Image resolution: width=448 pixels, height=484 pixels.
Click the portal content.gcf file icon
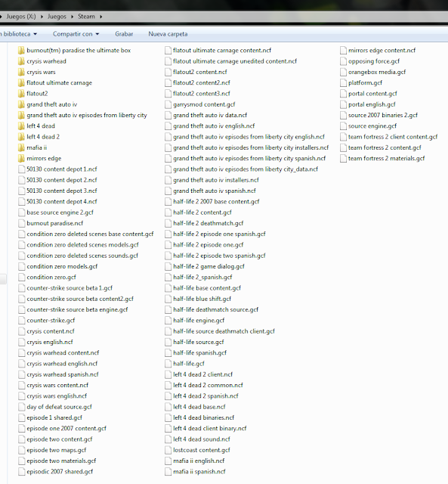343,94
